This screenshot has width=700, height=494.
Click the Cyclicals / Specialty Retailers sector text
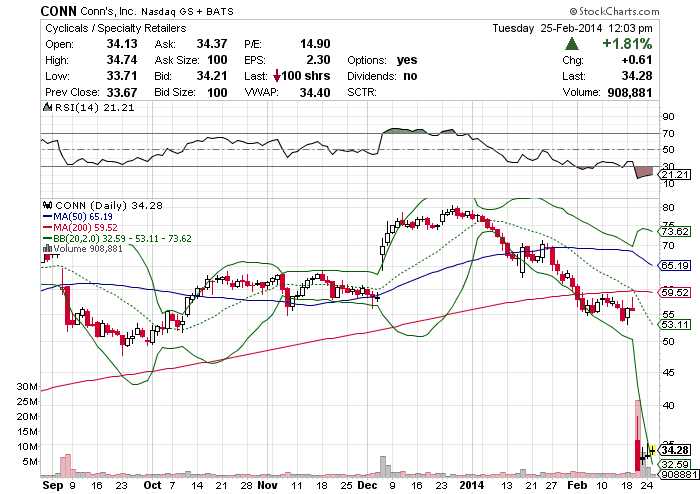pyautogui.click(x=116, y=28)
